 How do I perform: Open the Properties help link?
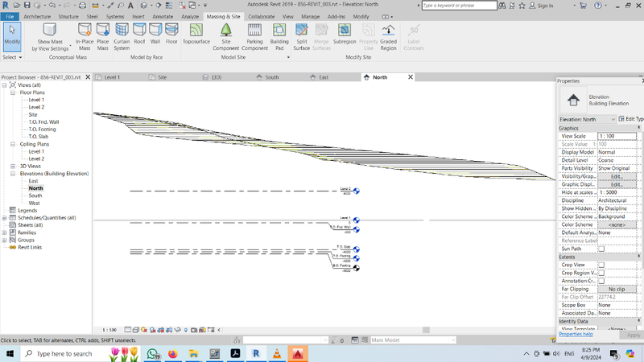point(576,334)
